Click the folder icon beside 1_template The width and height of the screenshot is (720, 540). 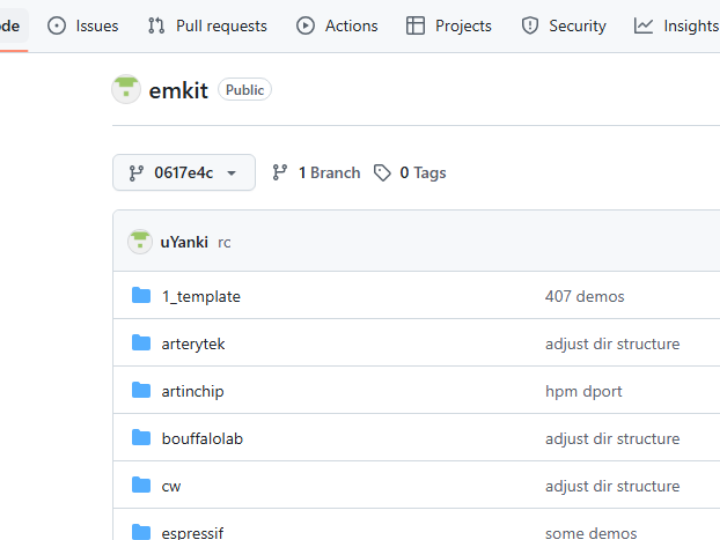[x=141, y=296]
